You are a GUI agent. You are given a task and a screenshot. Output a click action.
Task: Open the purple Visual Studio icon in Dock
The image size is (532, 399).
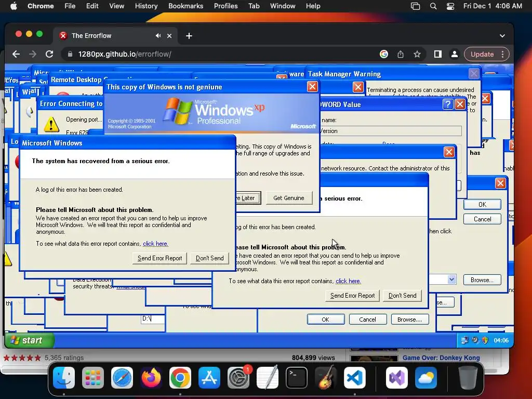click(396, 378)
